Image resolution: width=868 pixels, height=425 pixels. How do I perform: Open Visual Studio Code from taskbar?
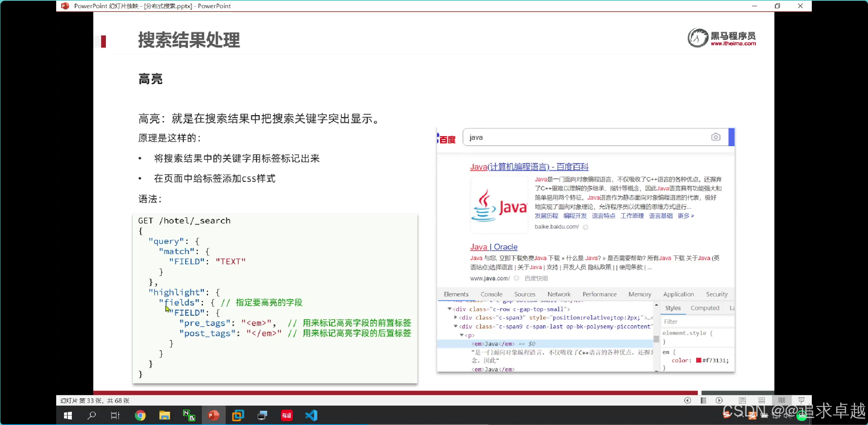tap(311, 415)
